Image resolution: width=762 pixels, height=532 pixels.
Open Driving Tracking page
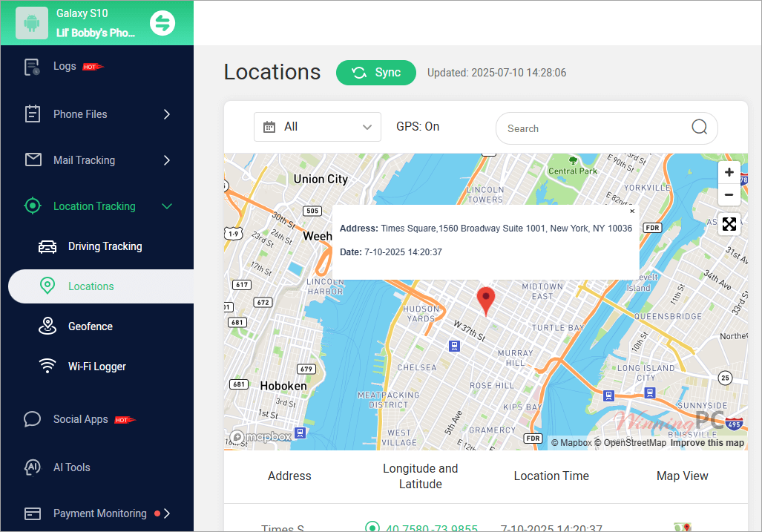pyautogui.click(x=105, y=246)
